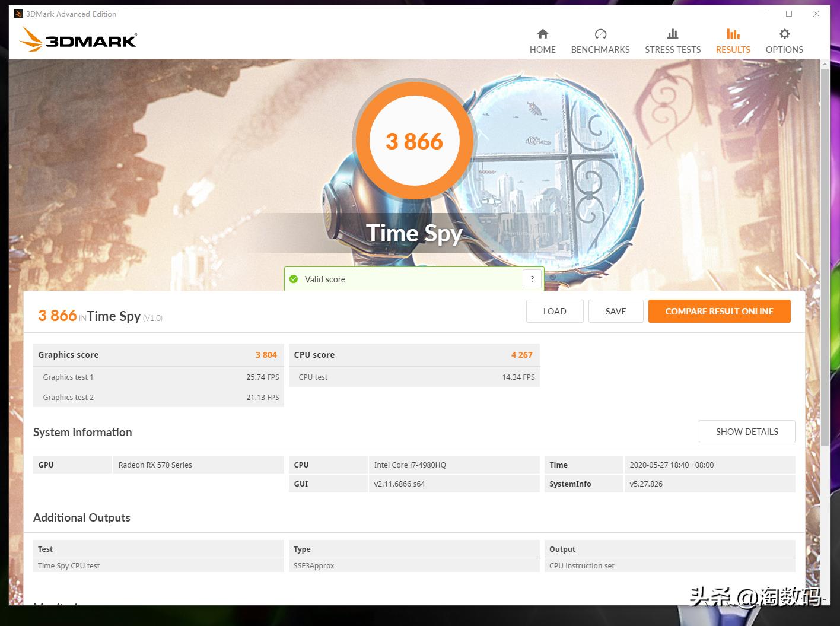
Task: Click the CPU score value 4 267
Action: [521, 354]
